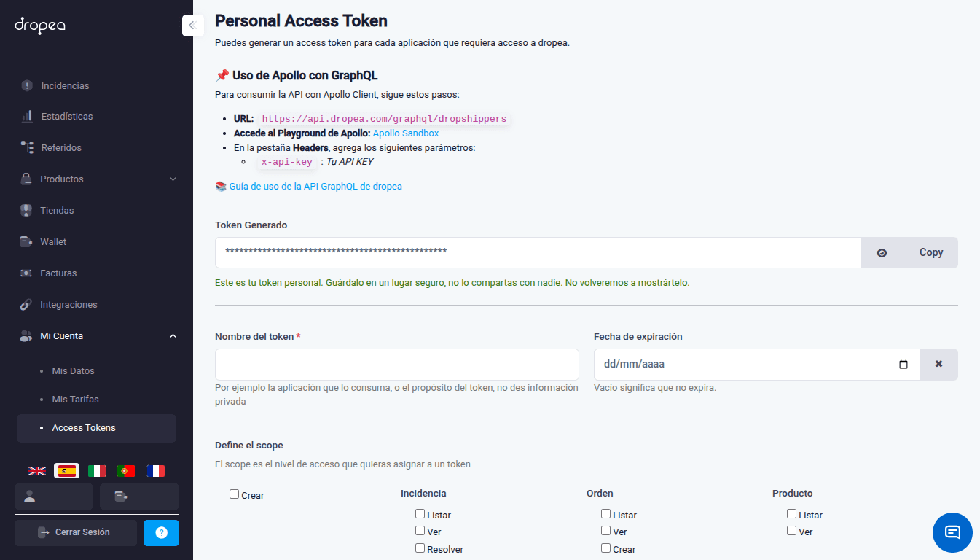Copy the generated token
Image resolution: width=980 pixels, height=560 pixels.
930,253
